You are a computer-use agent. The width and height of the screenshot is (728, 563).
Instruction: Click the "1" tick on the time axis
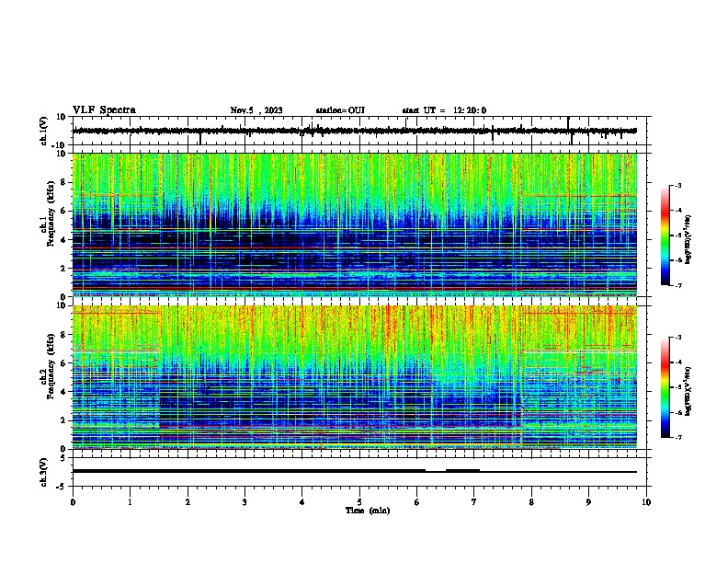(x=130, y=502)
